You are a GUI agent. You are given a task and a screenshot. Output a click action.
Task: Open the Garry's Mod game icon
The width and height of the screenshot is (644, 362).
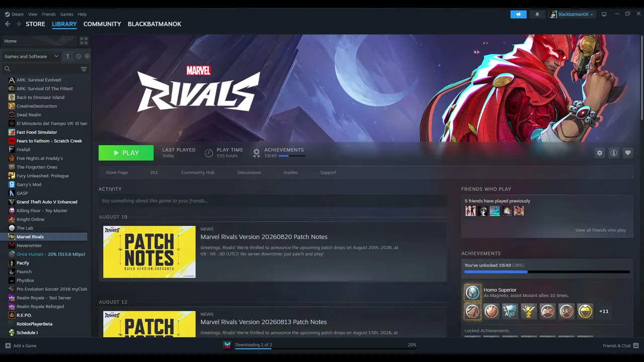(12, 185)
